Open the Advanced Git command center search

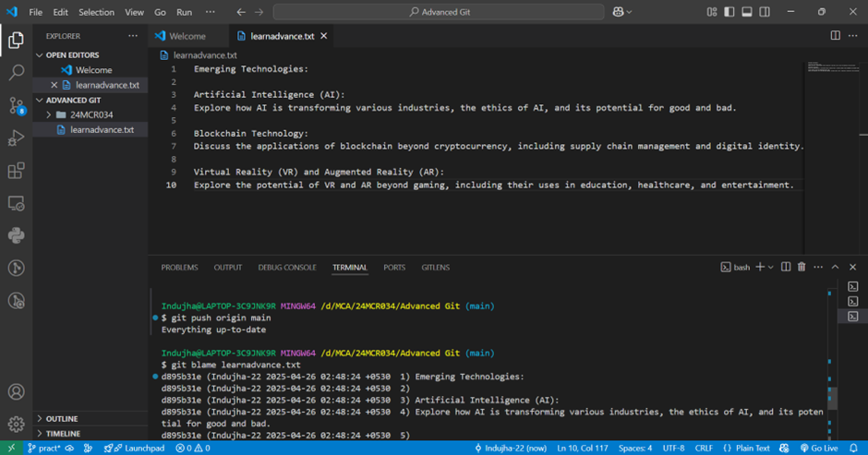[x=439, y=12]
